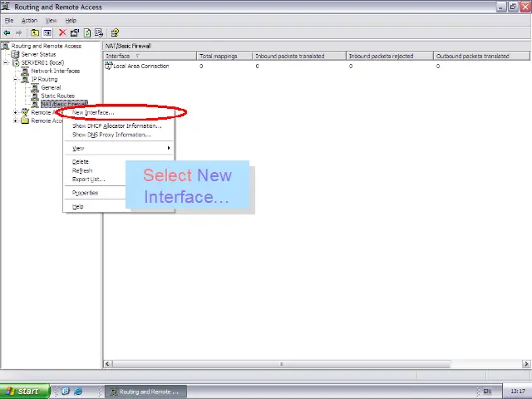Click the Back arrow toolbar icon
The image size is (532, 399).
click(x=7, y=33)
